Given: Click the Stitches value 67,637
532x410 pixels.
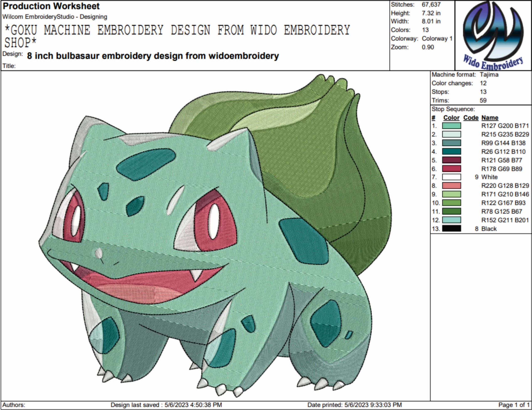Looking at the screenshot, I should click(431, 5).
